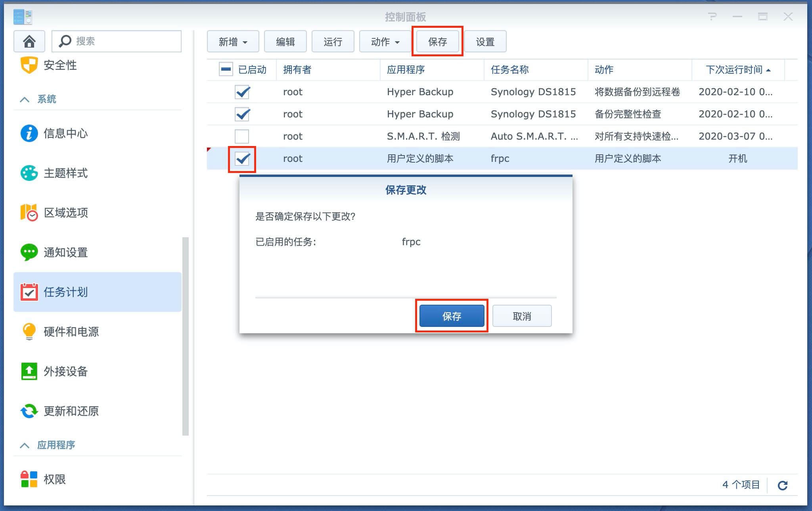
Task: Open Hardware and Power (硬件和电源) icon
Action: coord(29,332)
